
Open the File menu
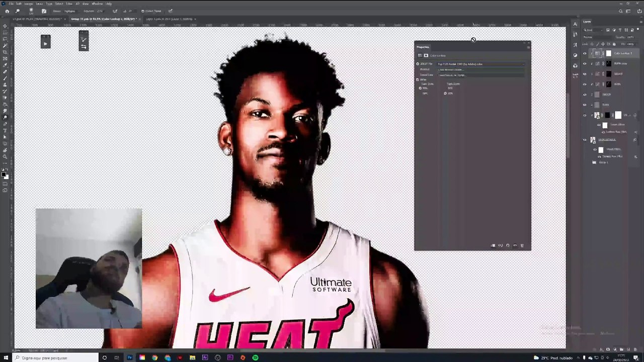(11, 4)
